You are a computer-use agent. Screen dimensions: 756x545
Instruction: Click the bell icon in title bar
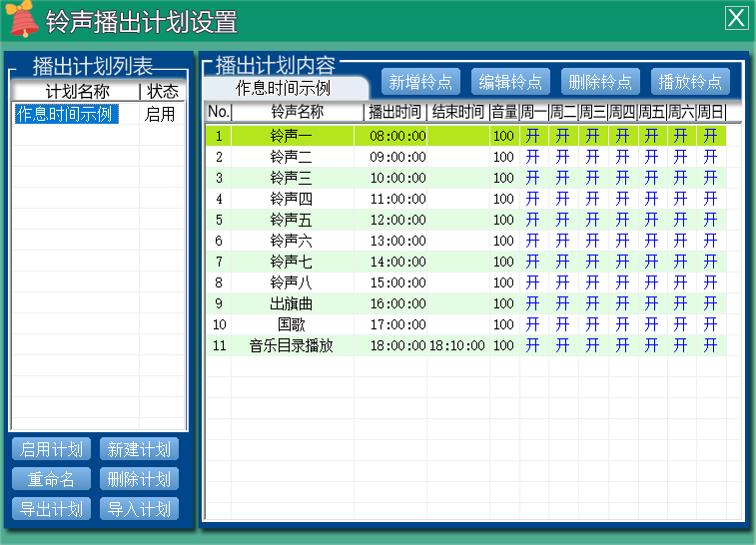coord(24,20)
